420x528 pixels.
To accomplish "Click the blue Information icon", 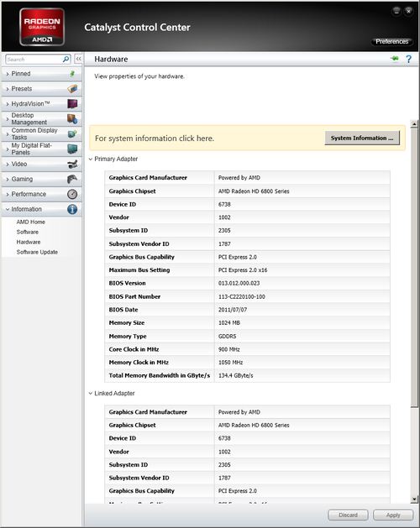I will pyautogui.click(x=72, y=209).
